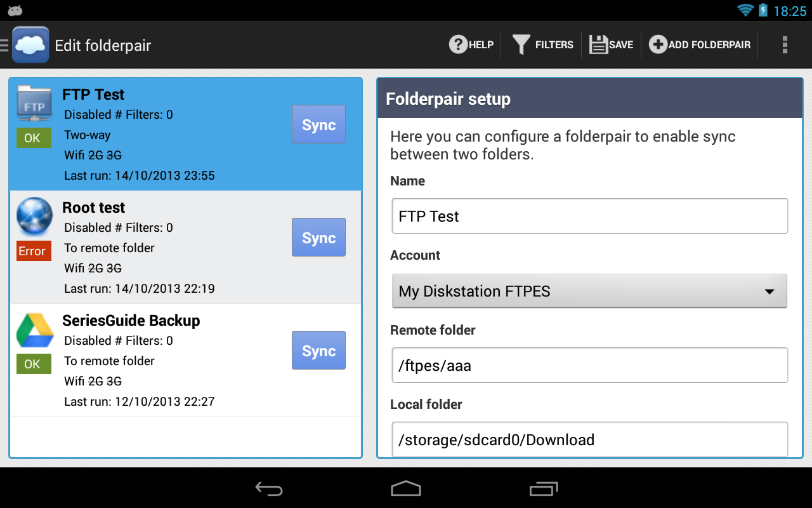Viewport: 812px width, 508px height.
Task: Tap the 'Local folder' field label
Action: pyautogui.click(x=426, y=404)
